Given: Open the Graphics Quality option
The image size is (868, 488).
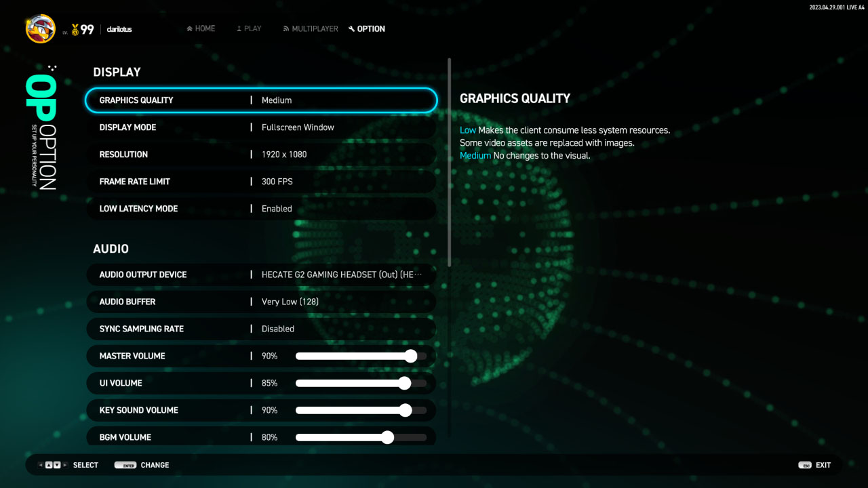Looking at the screenshot, I should (261, 100).
